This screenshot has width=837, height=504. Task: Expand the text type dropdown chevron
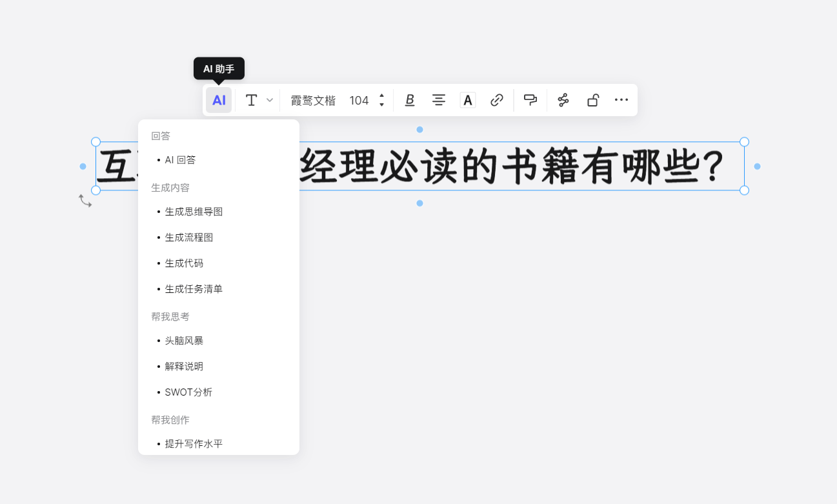(270, 100)
